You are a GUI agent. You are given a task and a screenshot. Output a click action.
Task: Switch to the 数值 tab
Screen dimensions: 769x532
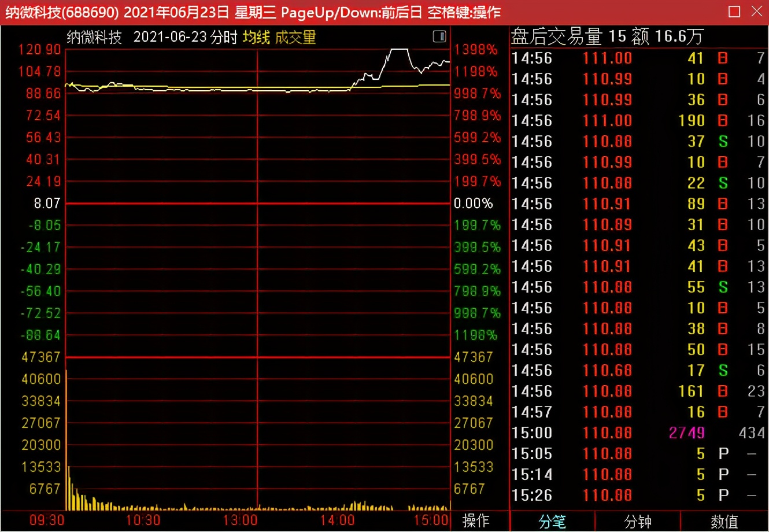point(724,522)
